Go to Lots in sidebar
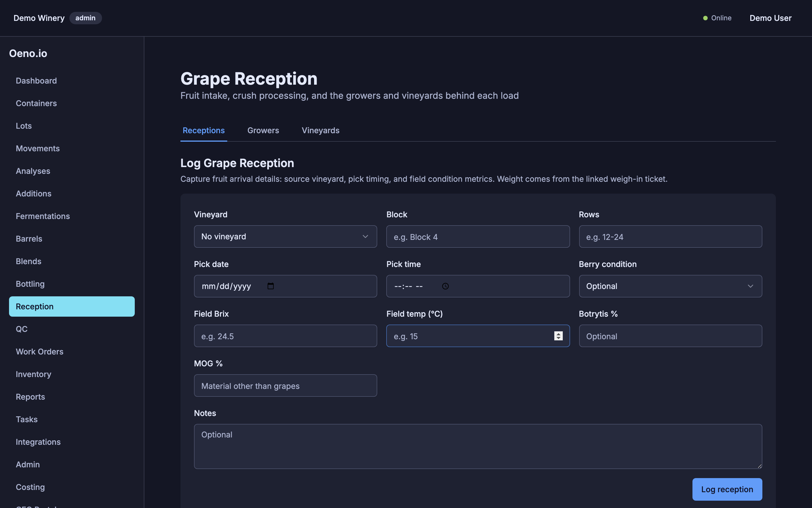Image resolution: width=812 pixels, height=508 pixels. click(x=72, y=126)
